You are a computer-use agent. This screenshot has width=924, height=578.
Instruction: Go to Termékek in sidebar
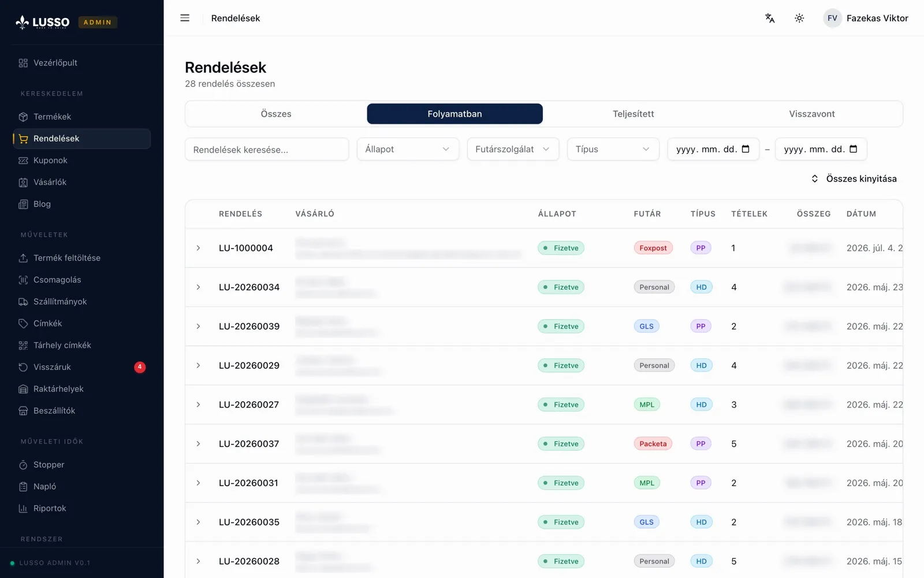(81, 117)
